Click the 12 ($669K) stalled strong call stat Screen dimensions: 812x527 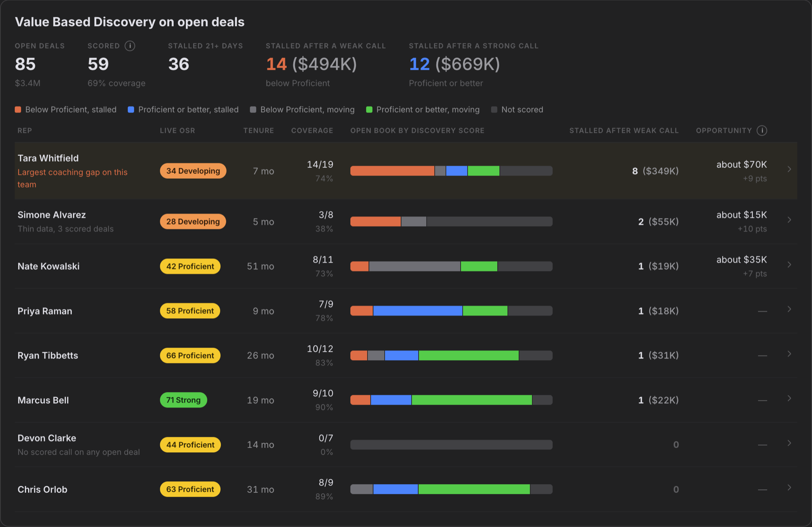(x=454, y=64)
